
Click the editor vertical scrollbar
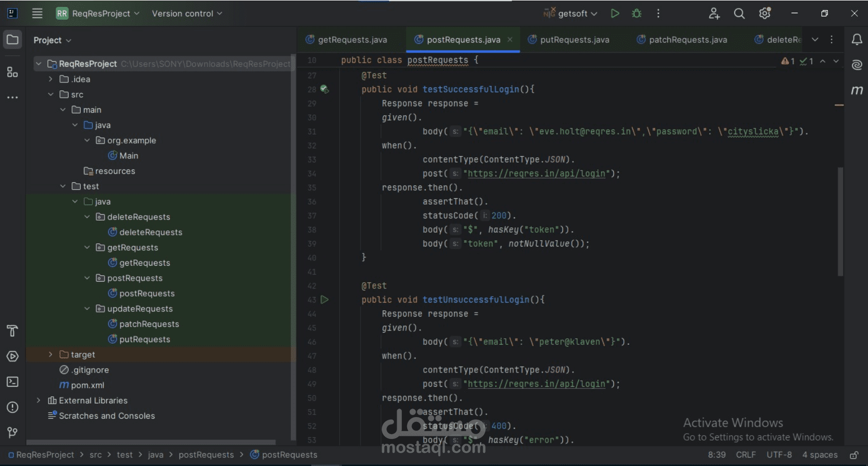[840, 222]
